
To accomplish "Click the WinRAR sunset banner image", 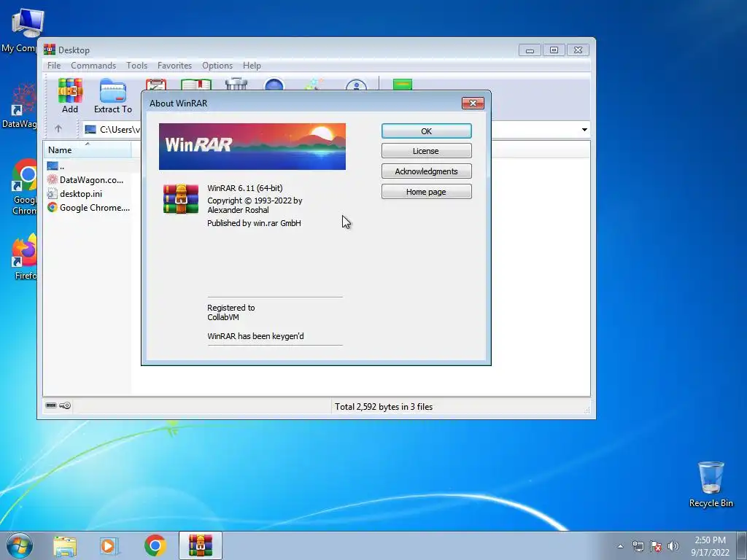I will coord(252,146).
